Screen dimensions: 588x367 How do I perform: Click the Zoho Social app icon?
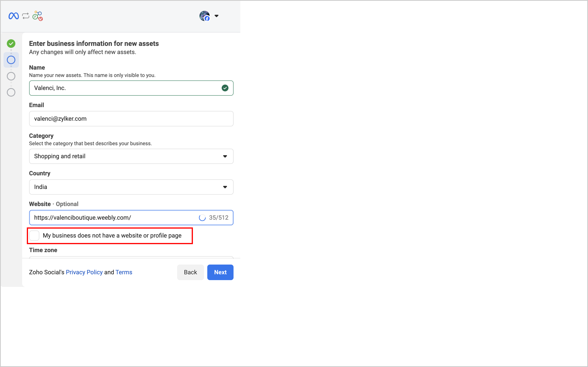[x=38, y=16]
